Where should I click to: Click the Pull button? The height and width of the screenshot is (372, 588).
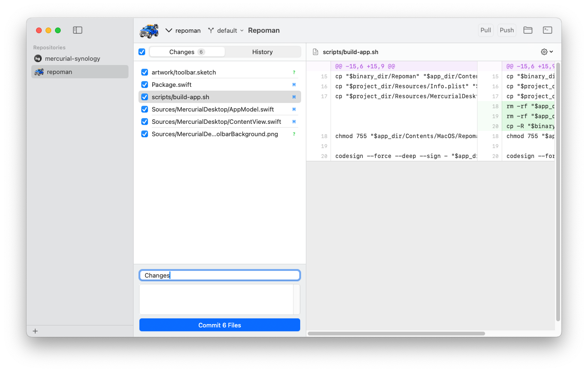click(486, 30)
